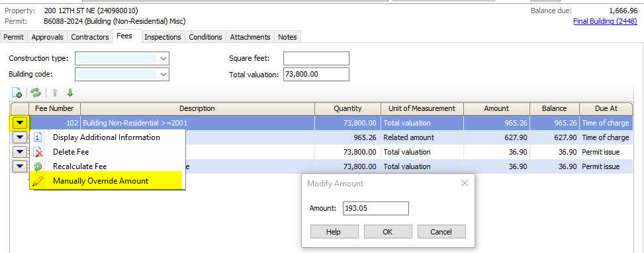Add a new fee with the toolbar icon
This screenshot has height=253, width=644.
pos(17,93)
